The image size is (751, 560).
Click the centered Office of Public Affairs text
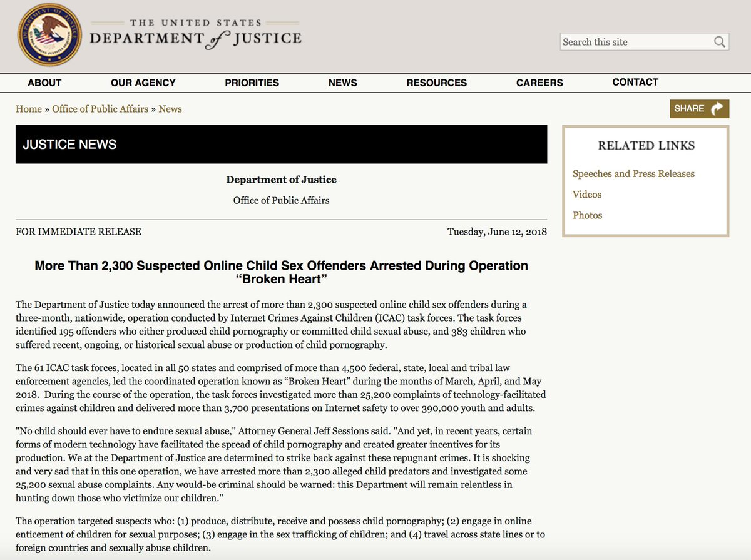point(282,200)
